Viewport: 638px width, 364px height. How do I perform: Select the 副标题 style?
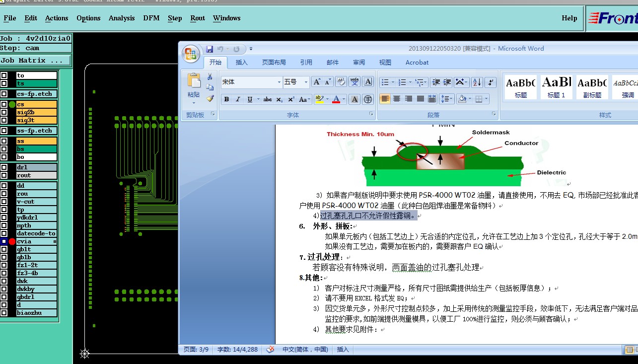[592, 87]
